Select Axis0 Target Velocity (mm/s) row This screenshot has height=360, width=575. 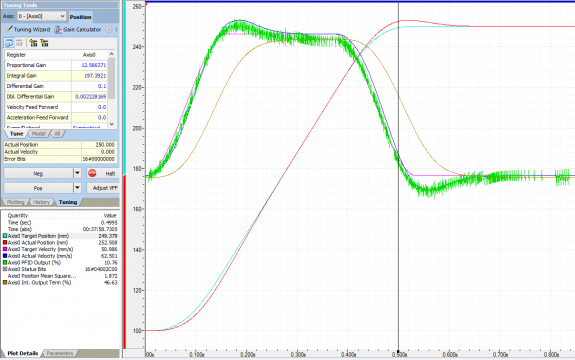coord(60,249)
